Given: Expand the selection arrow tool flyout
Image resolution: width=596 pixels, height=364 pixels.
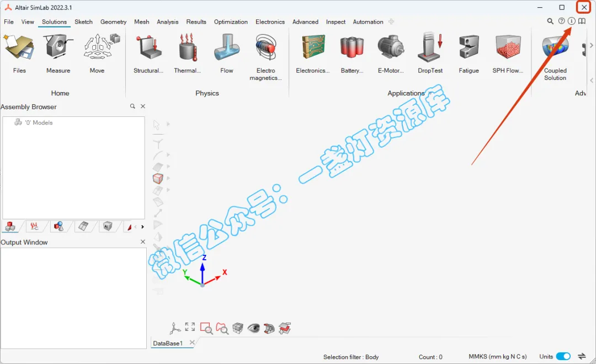Looking at the screenshot, I should click(x=168, y=124).
